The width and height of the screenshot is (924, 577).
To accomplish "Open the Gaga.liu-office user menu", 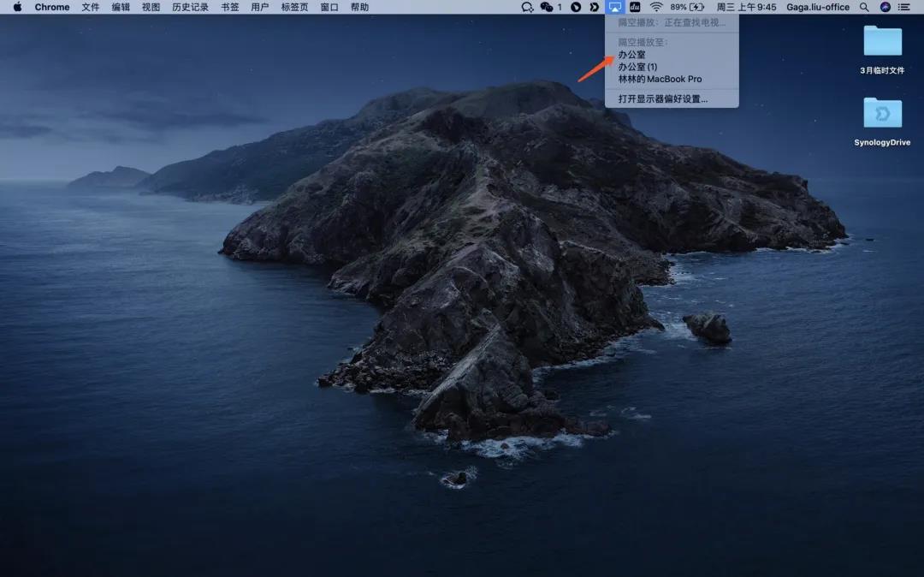I will tap(818, 7).
